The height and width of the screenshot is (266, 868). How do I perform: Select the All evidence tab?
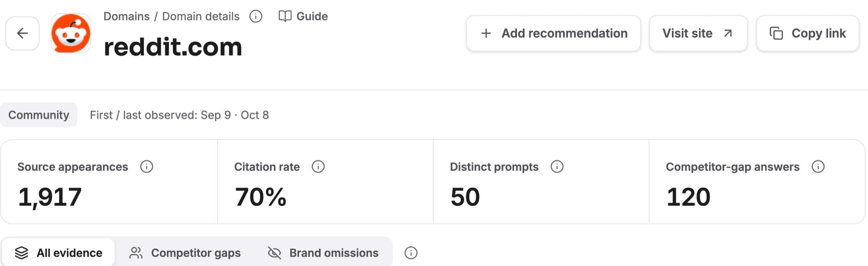[59, 253]
